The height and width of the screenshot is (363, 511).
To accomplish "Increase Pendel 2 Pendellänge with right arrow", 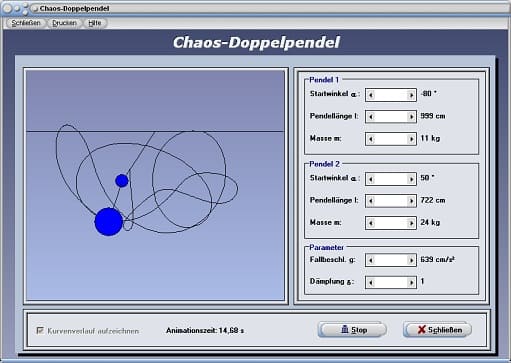I will click(411, 201).
